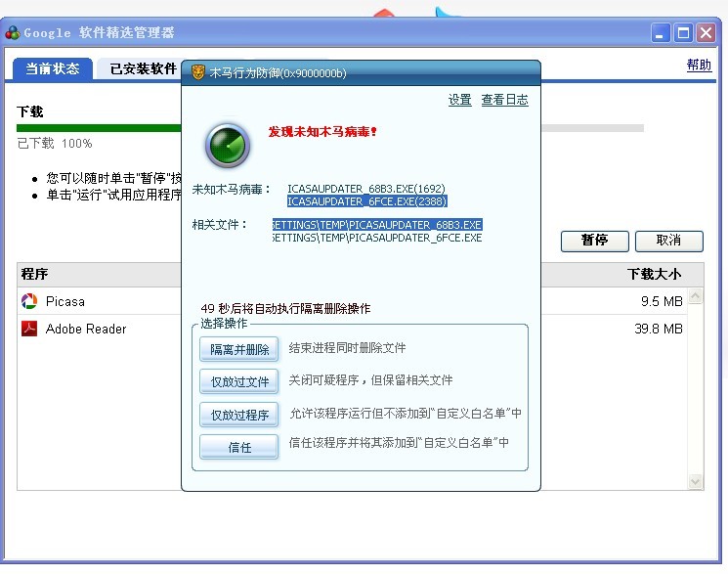Select ICASAUPDATER_6FCE.EXE(2388) entry
This screenshot has height=574, width=728.
[366, 201]
